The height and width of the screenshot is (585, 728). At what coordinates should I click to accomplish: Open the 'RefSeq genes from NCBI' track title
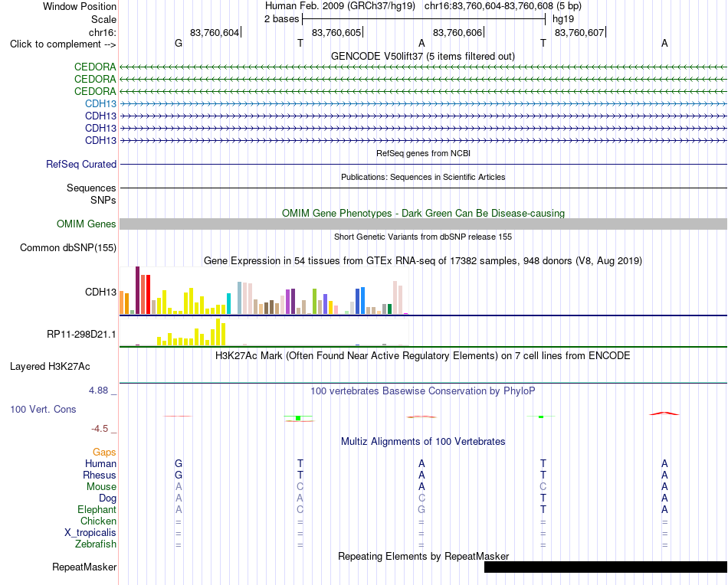424,153
